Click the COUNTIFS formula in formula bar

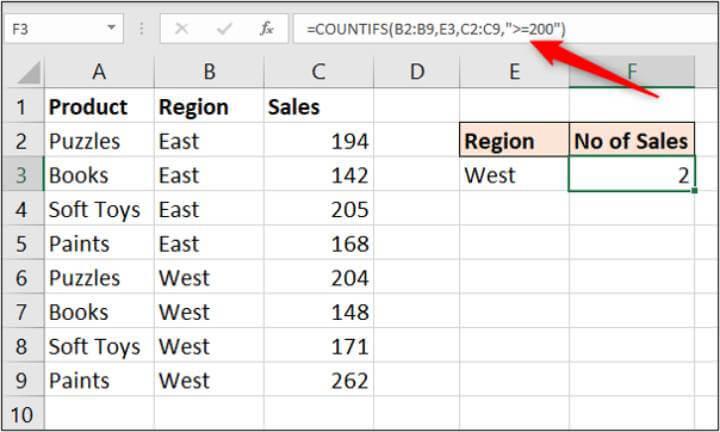[437, 29]
